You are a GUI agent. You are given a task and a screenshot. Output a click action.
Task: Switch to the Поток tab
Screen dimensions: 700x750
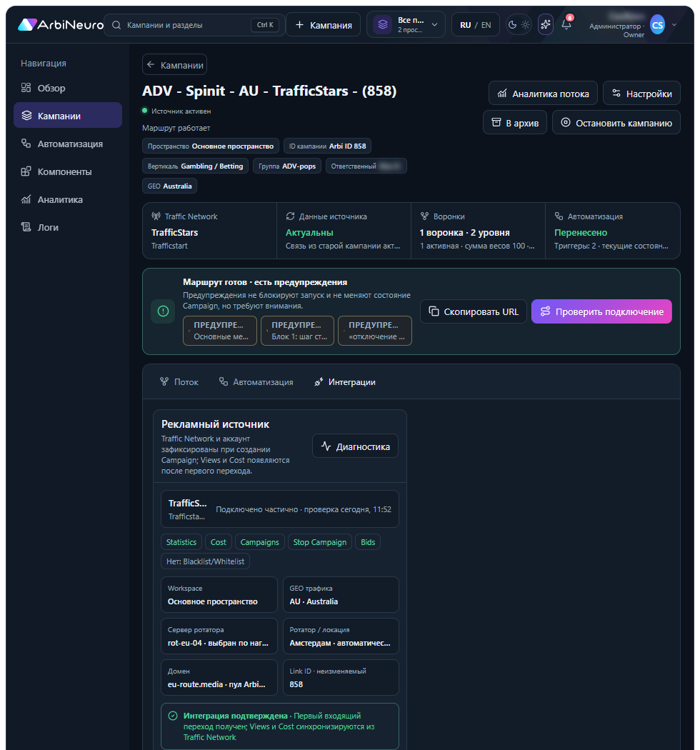[179, 381]
